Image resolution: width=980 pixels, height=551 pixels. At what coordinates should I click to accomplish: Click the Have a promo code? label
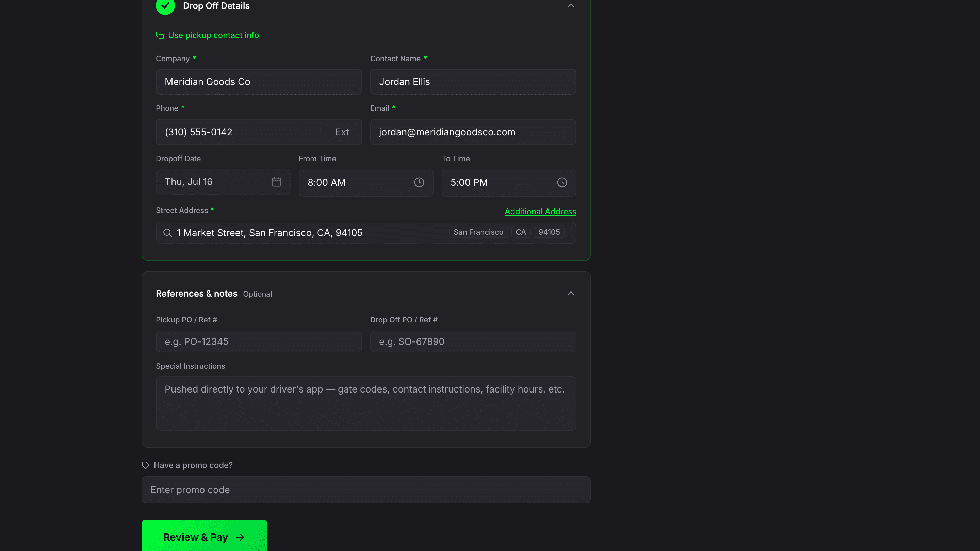point(193,465)
